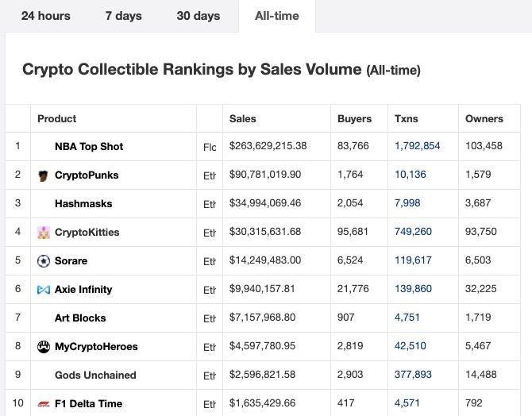Click the F1 Delta Time logo icon
This screenshot has height=416, width=532.
(44, 404)
